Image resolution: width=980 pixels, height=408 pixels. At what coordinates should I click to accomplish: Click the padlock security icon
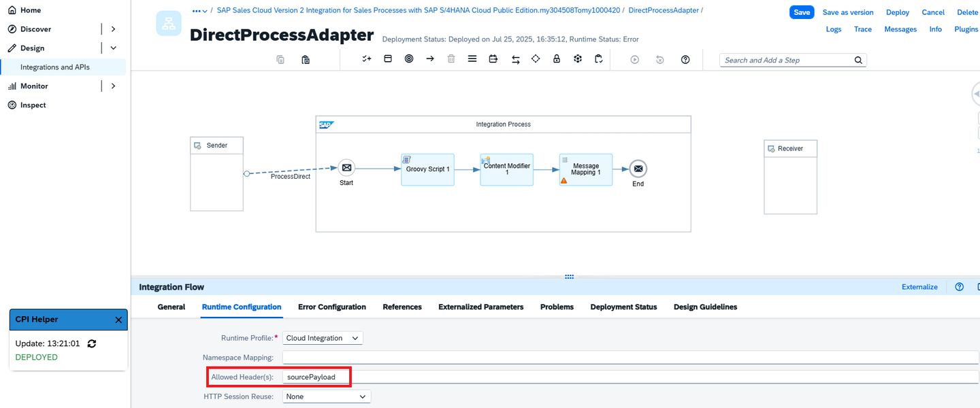(557, 59)
